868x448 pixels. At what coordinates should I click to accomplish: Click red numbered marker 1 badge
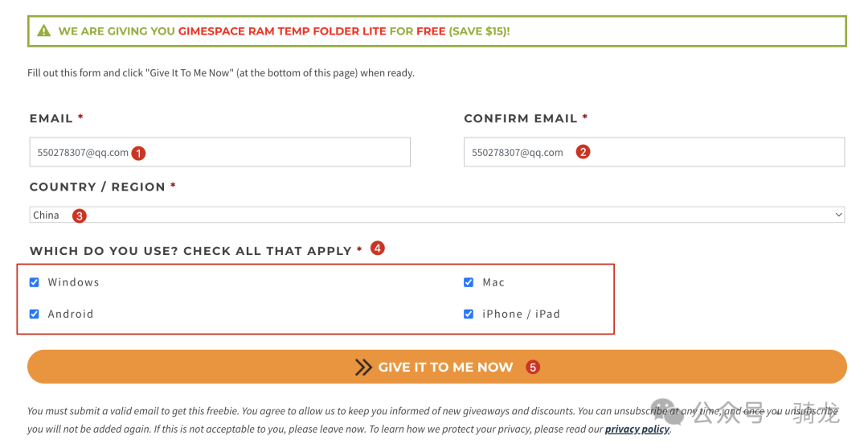pyautogui.click(x=138, y=154)
